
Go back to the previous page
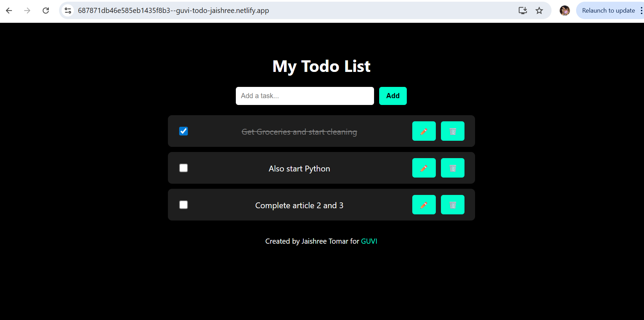point(9,11)
